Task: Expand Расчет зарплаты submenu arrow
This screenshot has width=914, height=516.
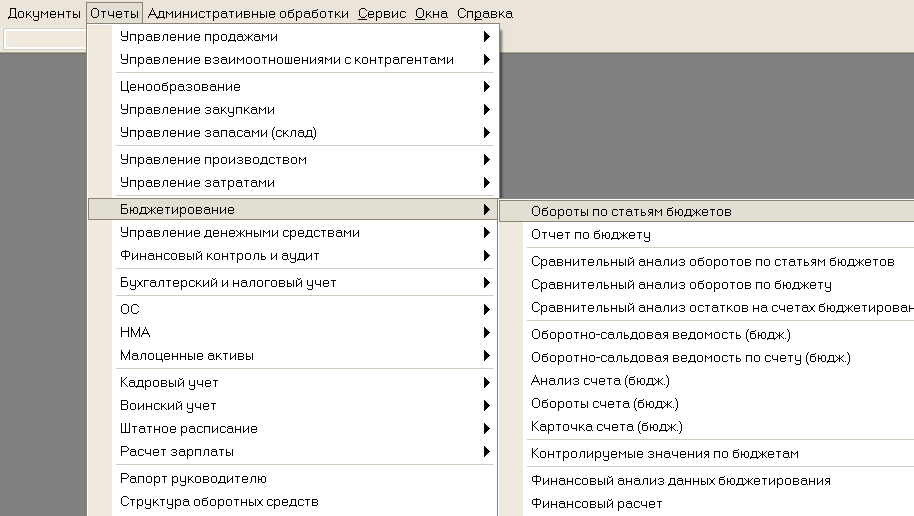Action: click(487, 452)
